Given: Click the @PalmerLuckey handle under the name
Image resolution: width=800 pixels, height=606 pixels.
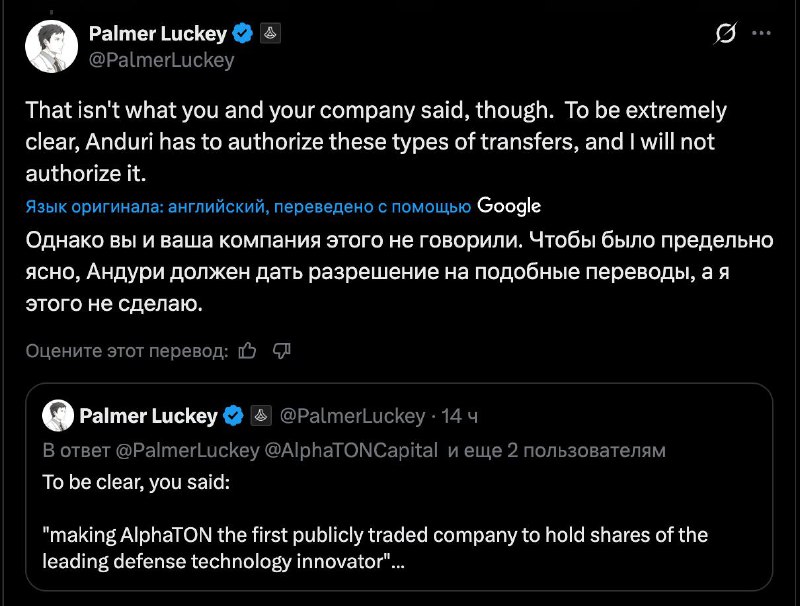Looking at the screenshot, I should pos(161,60).
